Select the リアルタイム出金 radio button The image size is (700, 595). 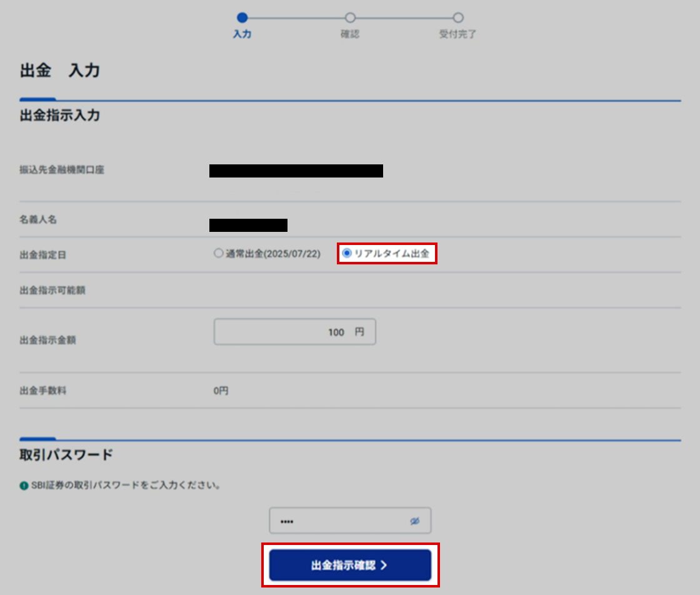347,254
